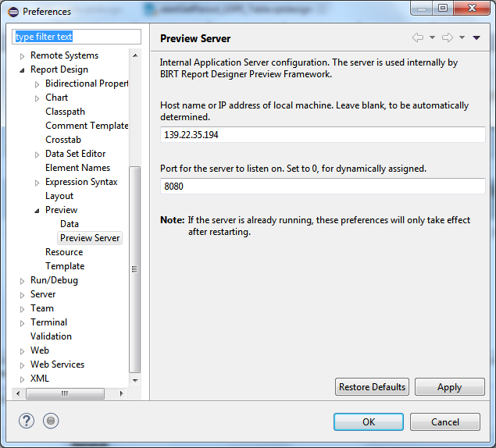Screen dimensions: 496x448
Task: Open the purple view menu triangle
Action: point(476,37)
